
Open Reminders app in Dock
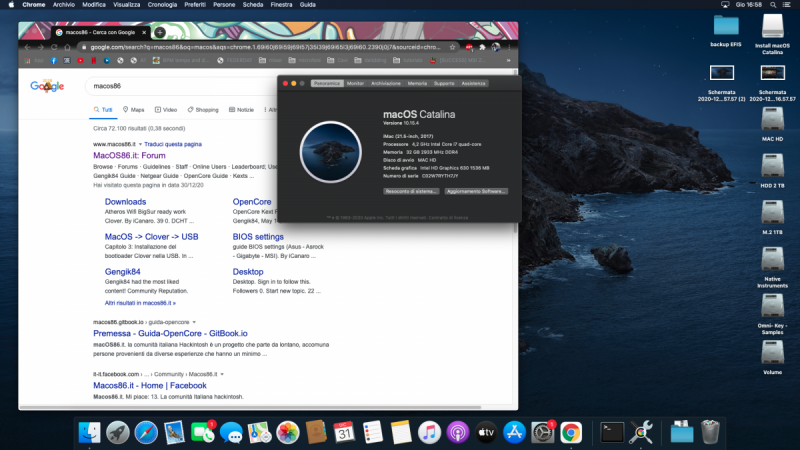[x=372, y=433]
